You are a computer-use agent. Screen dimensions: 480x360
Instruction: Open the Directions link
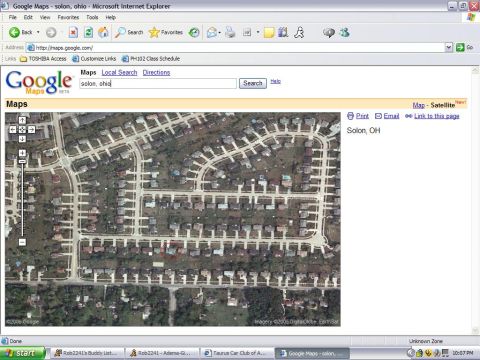click(156, 73)
